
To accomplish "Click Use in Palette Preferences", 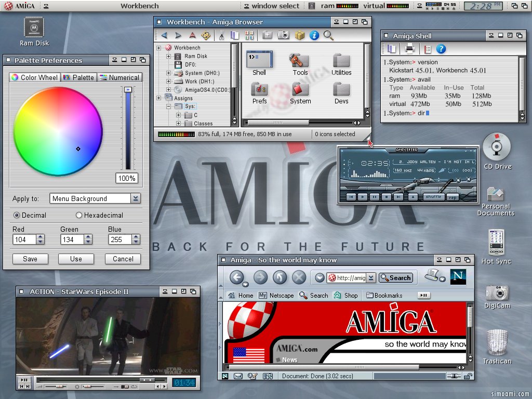I will (x=76, y=259).
